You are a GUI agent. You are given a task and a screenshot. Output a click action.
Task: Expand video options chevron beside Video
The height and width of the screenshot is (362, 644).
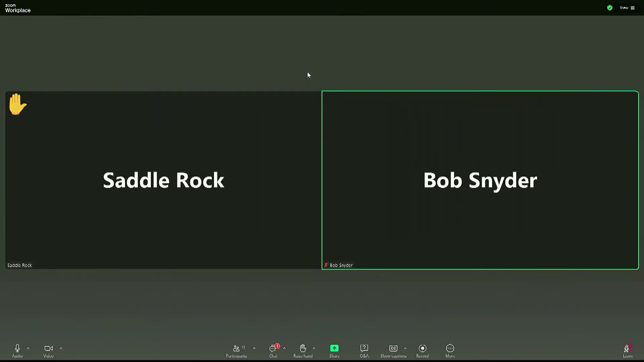(61, 348)
